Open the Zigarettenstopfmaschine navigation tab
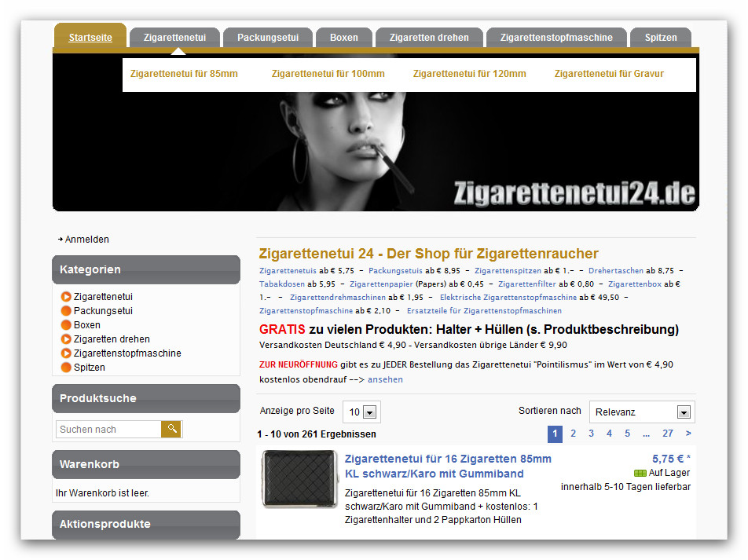Viewport: 748px width, 560px height. pos(556,37)
